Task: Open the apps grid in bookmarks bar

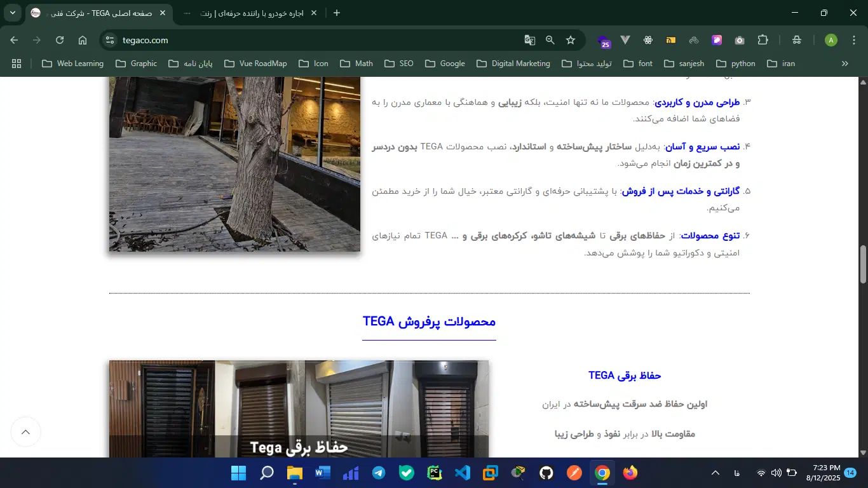Action: pyautogui.click(x=17, y=64)
